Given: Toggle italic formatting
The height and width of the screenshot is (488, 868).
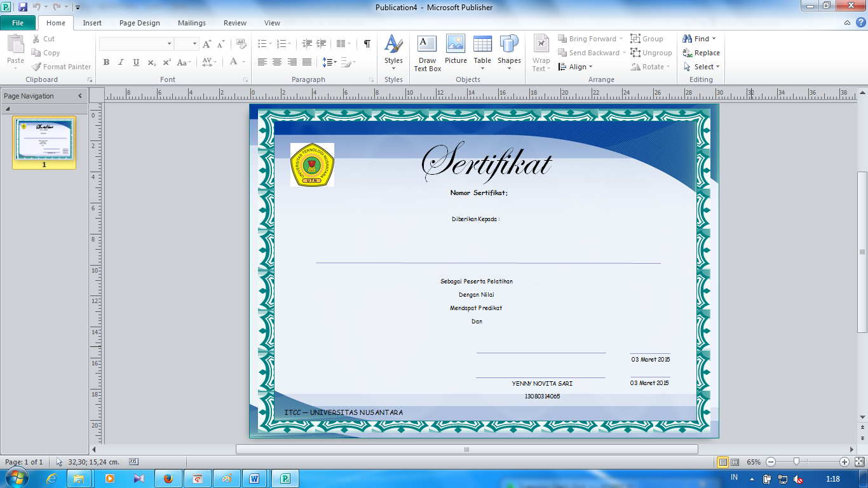Looking at the screenshot, I should 121,62.
